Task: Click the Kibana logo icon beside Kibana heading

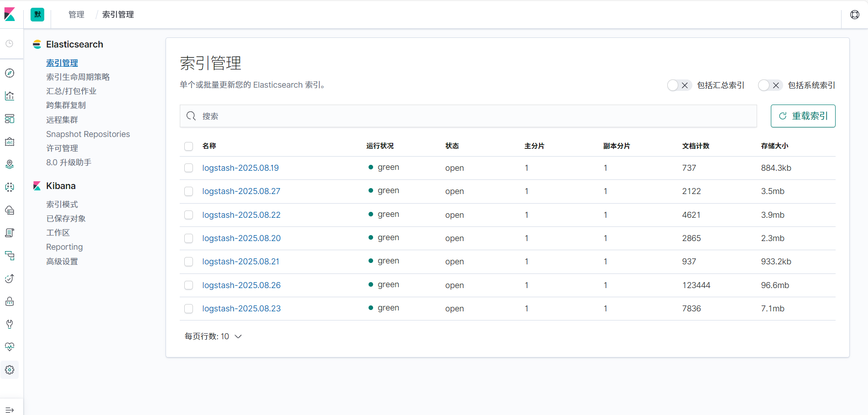Action: point(37,186)
